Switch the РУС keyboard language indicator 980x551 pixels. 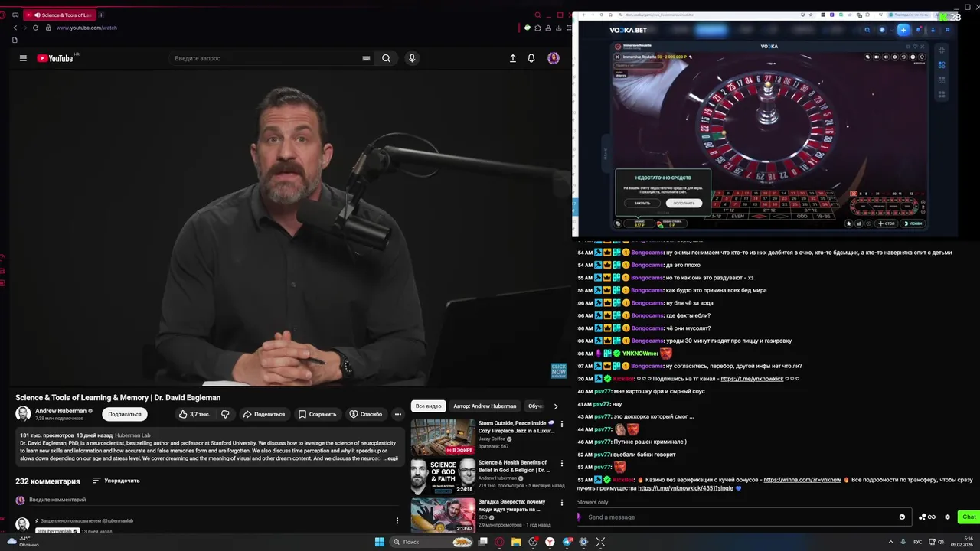coord(917,542)
